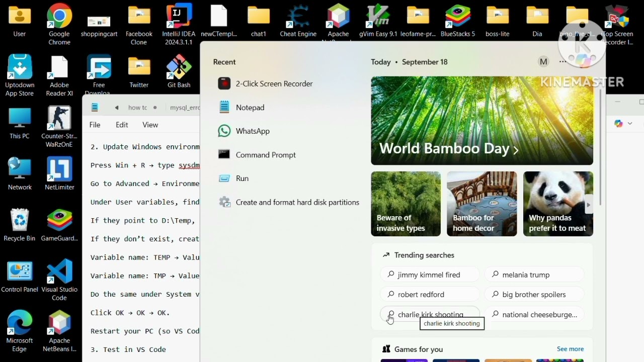Open Free Download desktop shortcut

click(x=99, y=74)
